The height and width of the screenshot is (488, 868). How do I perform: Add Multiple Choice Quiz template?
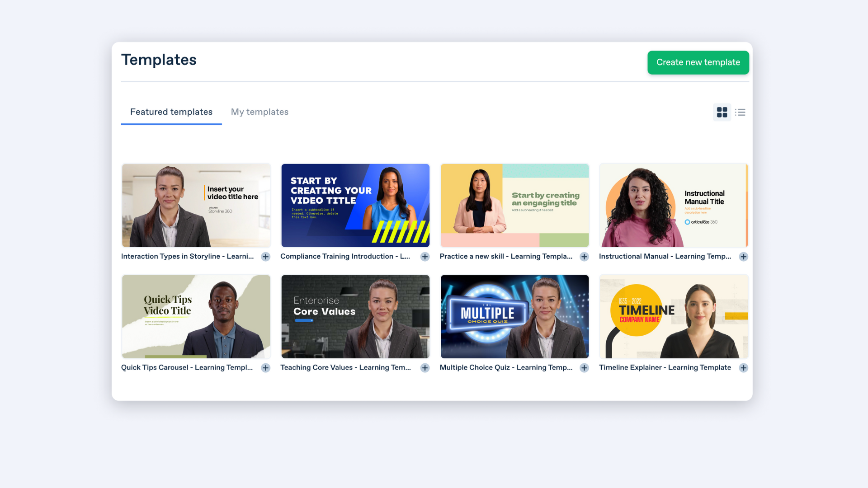[584, 368]
